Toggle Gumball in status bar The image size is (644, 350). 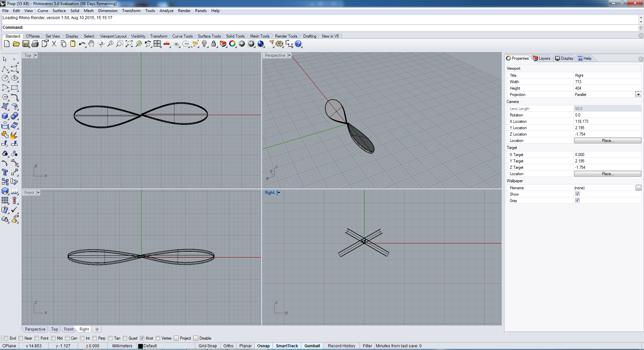(x=312, y=346)
